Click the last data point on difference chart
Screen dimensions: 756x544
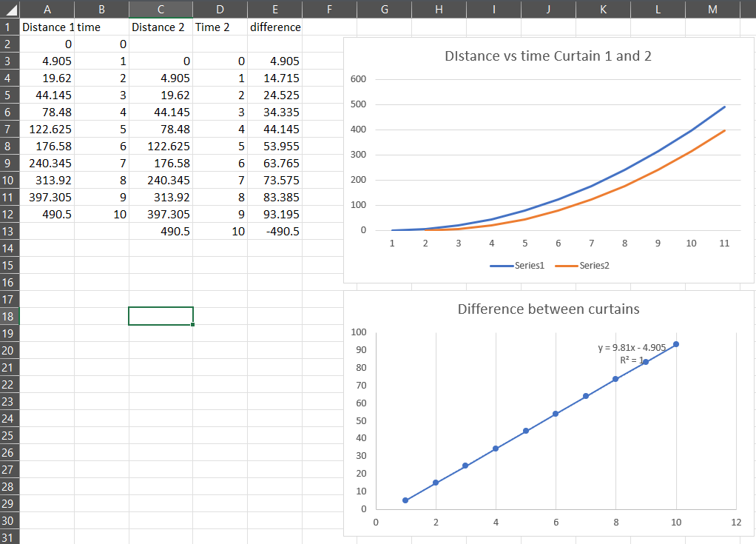coord(676,344)
